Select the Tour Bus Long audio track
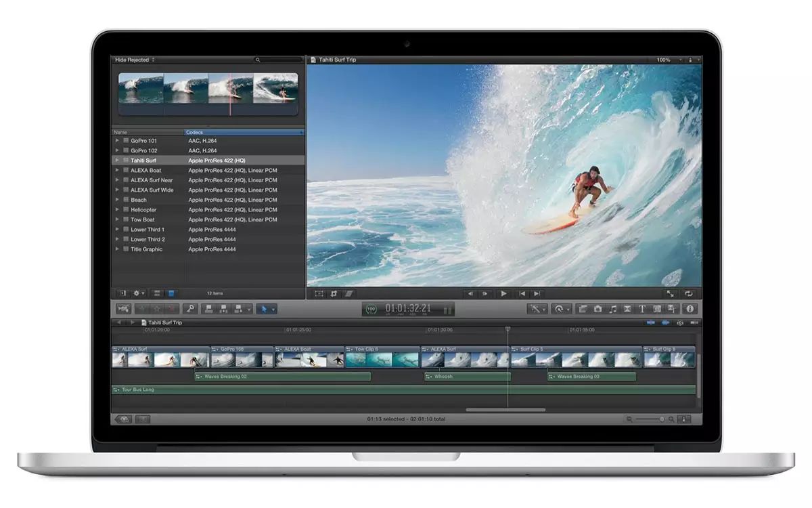The image size is (812, 508). [x=403, y=390]
